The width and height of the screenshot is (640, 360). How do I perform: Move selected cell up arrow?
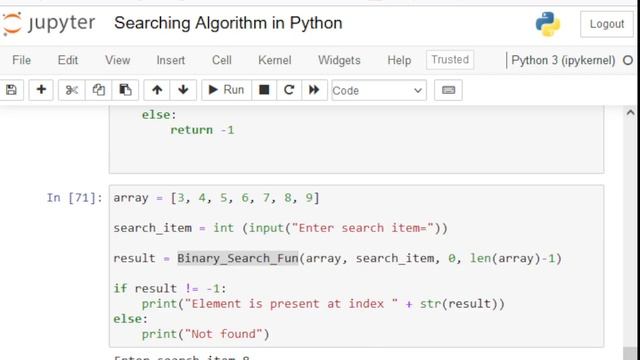[x=157, y=90]
